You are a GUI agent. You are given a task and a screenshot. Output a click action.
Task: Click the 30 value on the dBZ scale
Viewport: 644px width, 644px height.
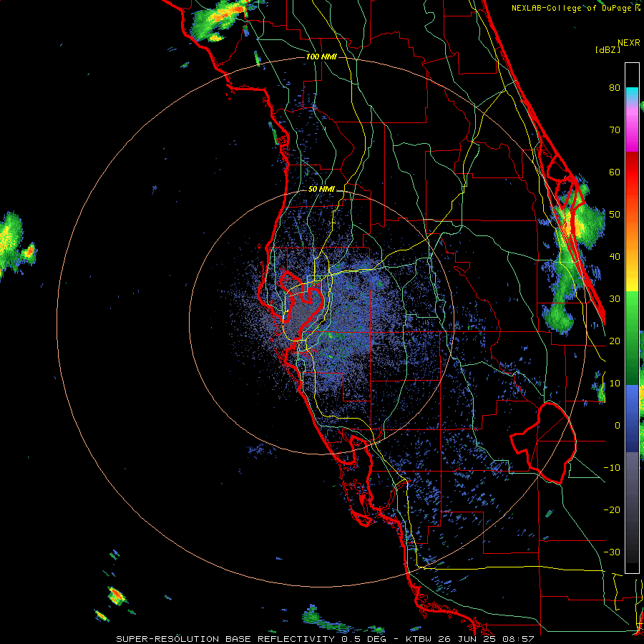(615, 298)
